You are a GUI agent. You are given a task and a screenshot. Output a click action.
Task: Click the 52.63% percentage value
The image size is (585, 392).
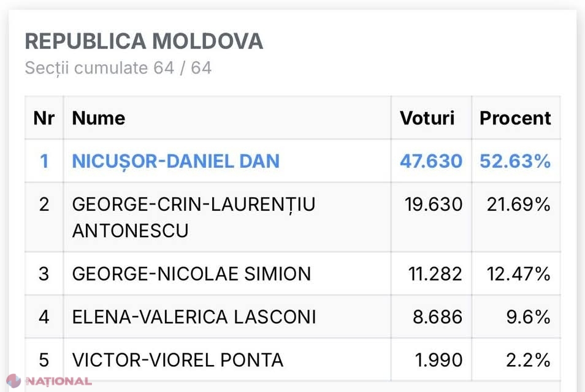point(515,161)
